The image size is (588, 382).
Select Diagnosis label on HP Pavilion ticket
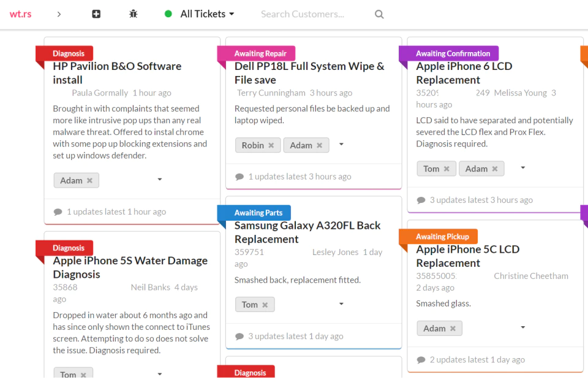click(68, 53)
